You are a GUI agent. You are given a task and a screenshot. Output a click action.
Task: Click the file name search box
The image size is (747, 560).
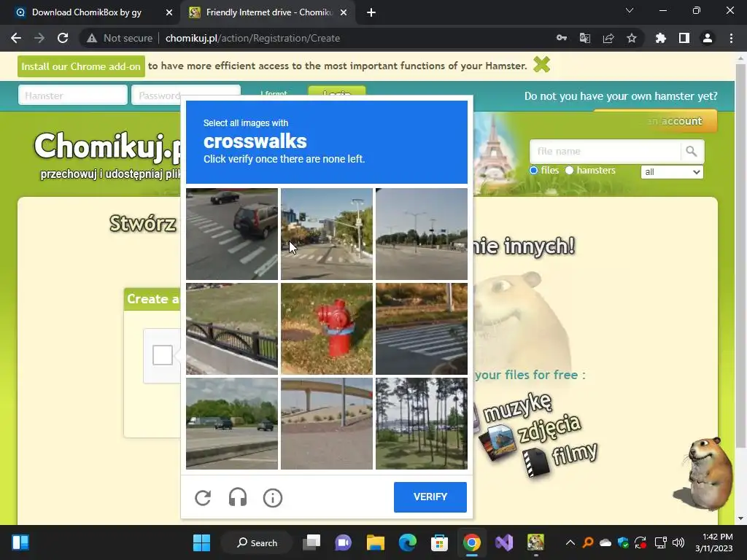605,152
